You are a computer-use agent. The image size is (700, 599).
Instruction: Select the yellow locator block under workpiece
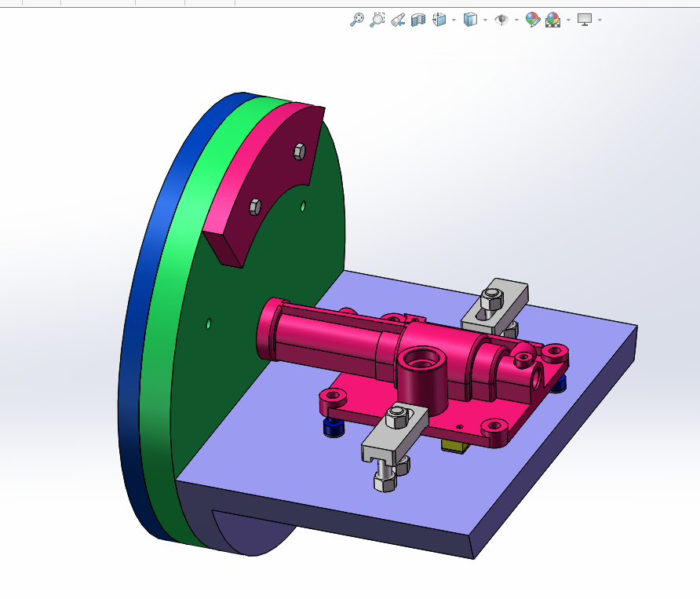pos(454,446)
